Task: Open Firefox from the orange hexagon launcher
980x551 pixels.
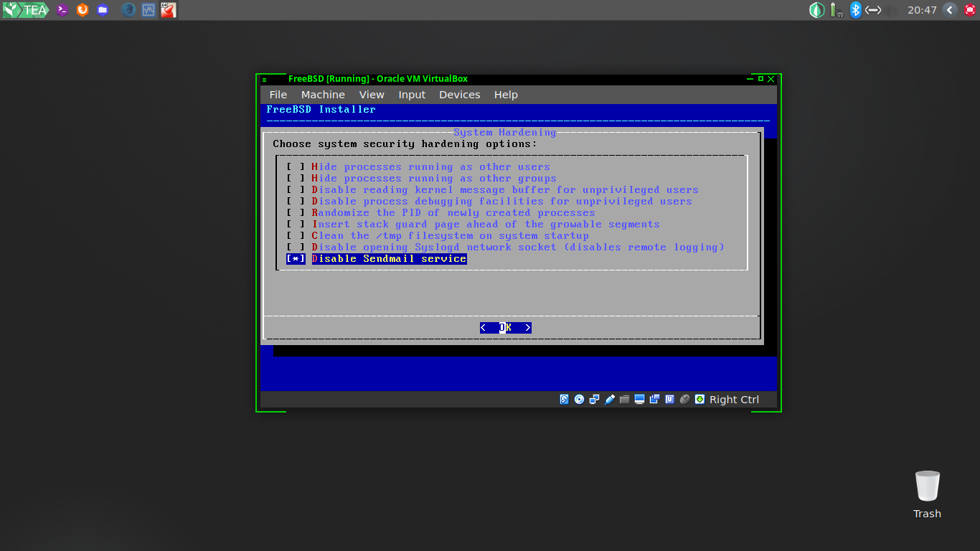Action: coord(83,10)
